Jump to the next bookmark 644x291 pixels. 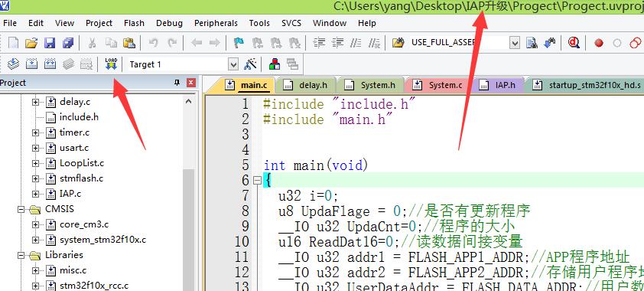point(276,43)
